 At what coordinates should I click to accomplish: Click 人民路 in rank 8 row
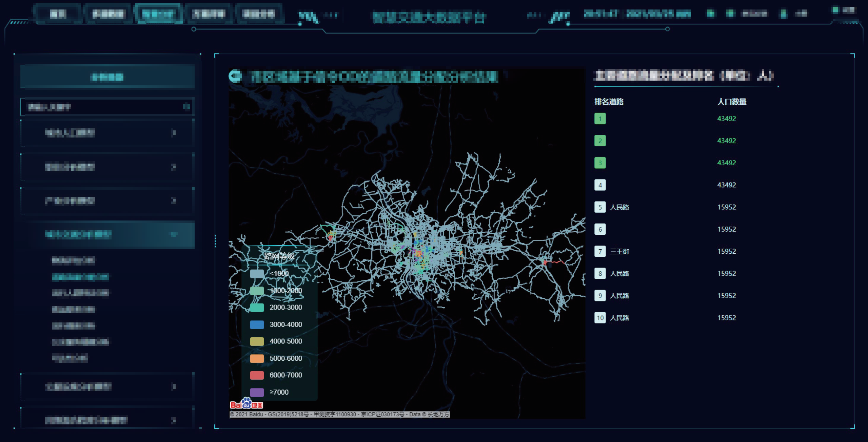619,273
